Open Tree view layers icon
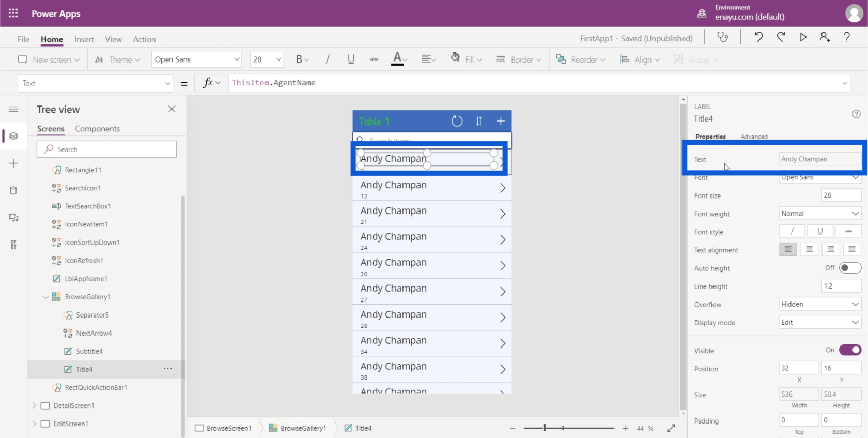Viewport: 868px width, 438px height. tap(13, 136)
